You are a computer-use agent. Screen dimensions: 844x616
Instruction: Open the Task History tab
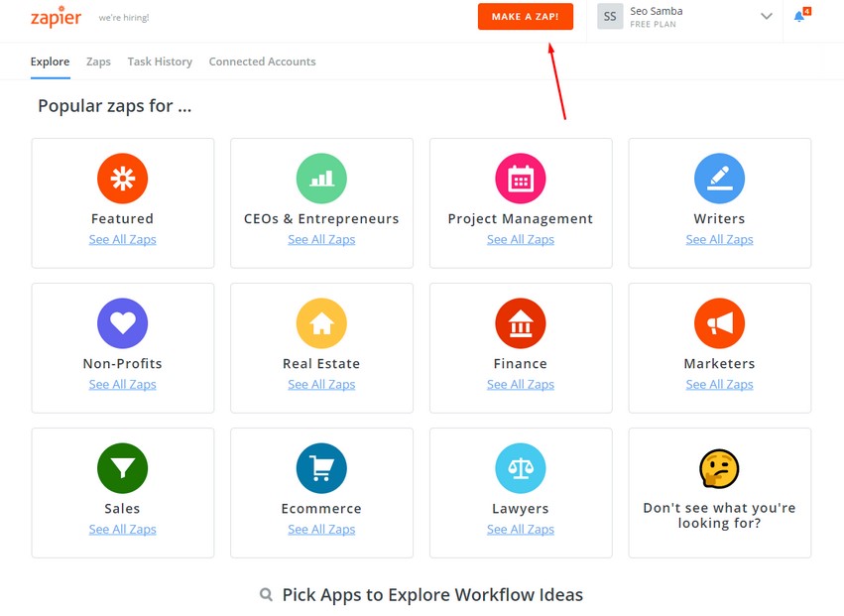pyautogui.click(x=160, y=62)
